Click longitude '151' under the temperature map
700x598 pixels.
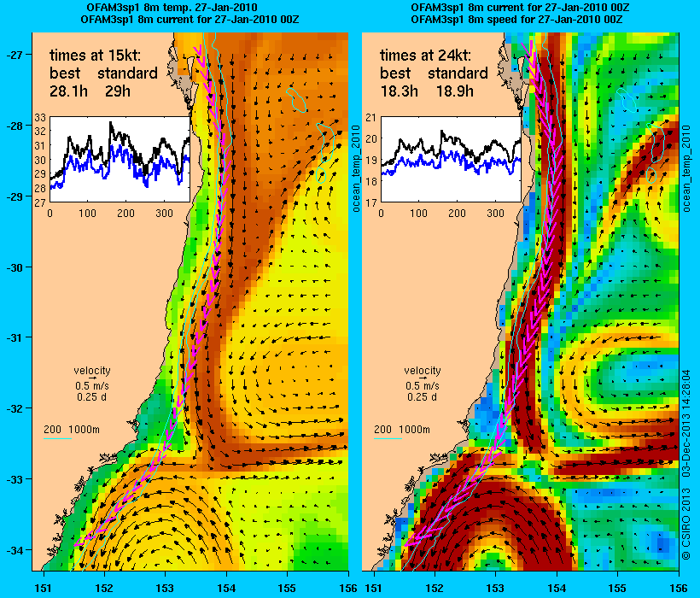pos(44,588)
